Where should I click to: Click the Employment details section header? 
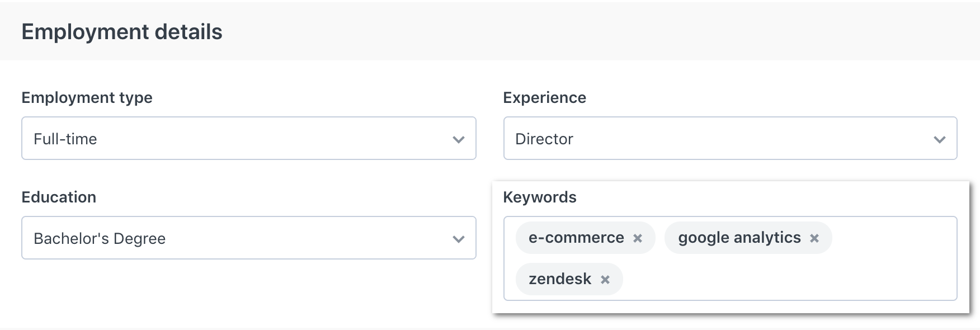121,32
